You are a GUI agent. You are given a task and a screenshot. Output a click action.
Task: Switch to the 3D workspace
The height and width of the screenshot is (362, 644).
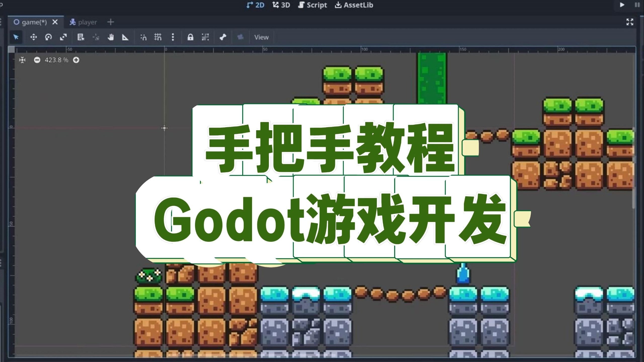[x=281, y=5]
